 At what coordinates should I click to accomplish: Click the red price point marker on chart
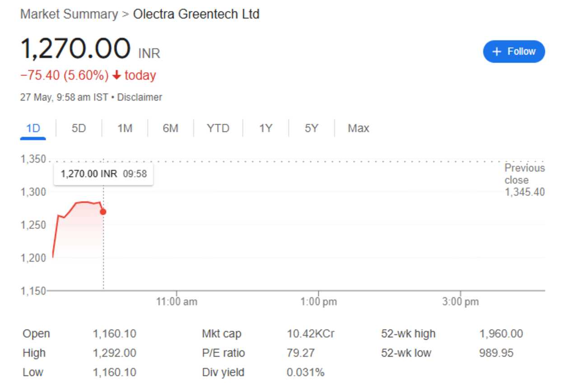click(103, 211)
